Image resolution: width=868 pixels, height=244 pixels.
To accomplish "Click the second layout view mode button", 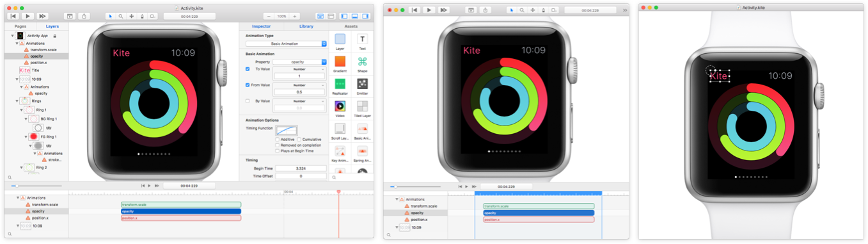I will pos(331,16).
